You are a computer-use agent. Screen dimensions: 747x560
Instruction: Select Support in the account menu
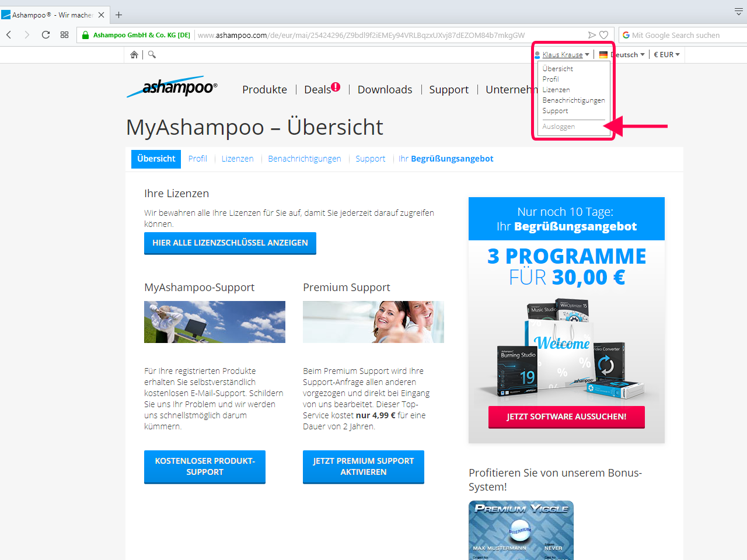tap(555, 111)
